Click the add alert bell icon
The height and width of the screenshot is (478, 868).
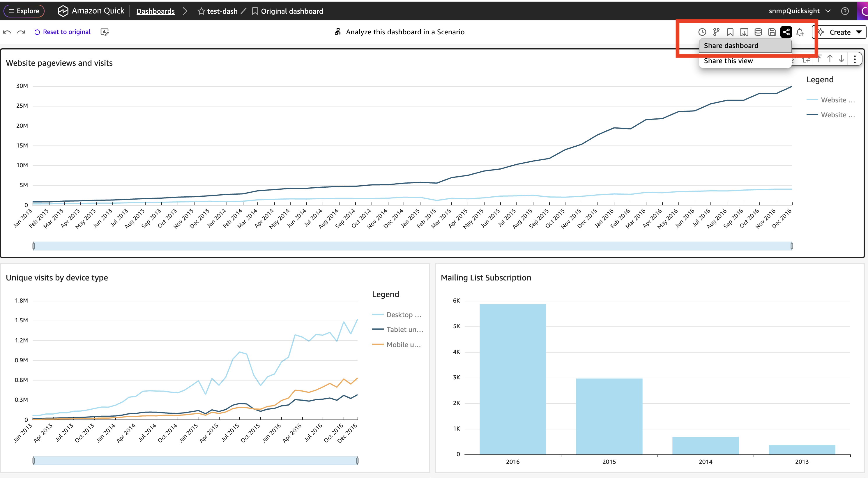click(x=800, y=32)
